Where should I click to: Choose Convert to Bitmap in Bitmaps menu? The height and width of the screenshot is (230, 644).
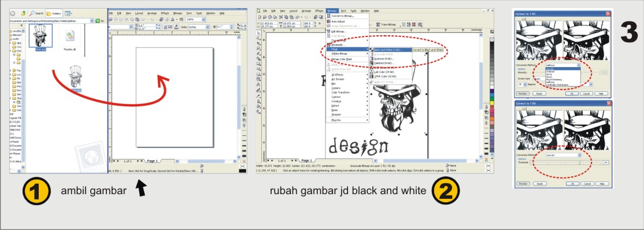(347, 16)
